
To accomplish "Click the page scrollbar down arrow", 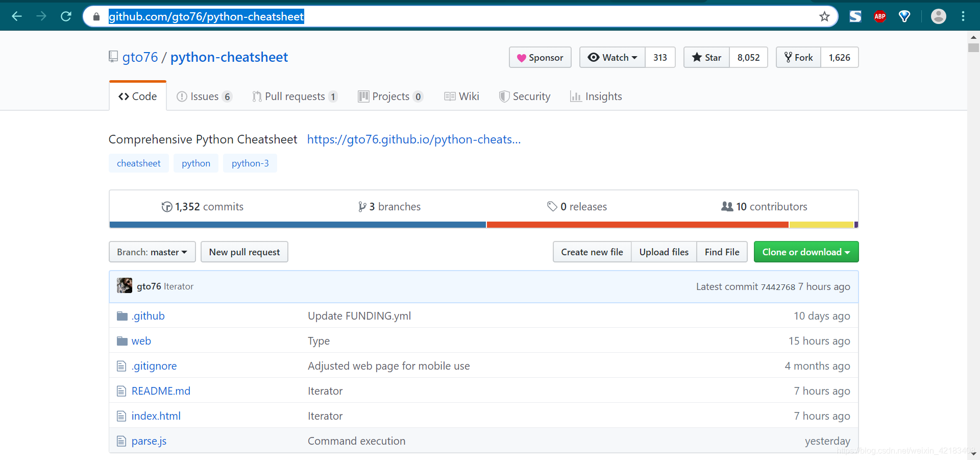I will pyautogui.click(x=973, y=453).
